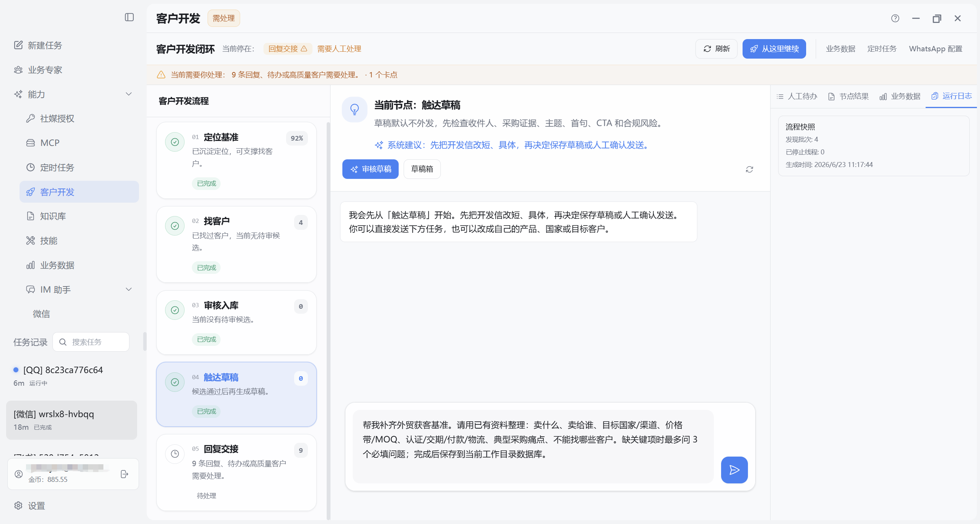Click the 从这里继续 button
Viewport: 980px width, 524px height.
coord(774,49)
